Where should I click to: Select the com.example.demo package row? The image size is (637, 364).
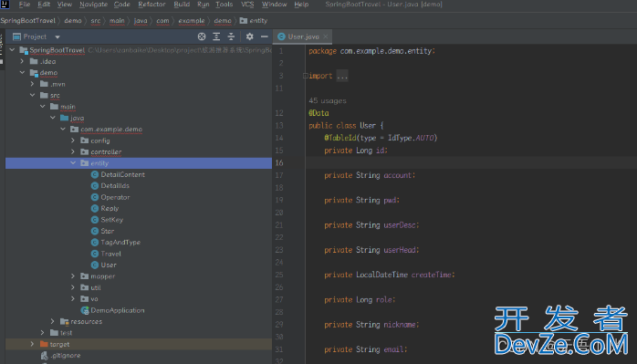point(139,130)
